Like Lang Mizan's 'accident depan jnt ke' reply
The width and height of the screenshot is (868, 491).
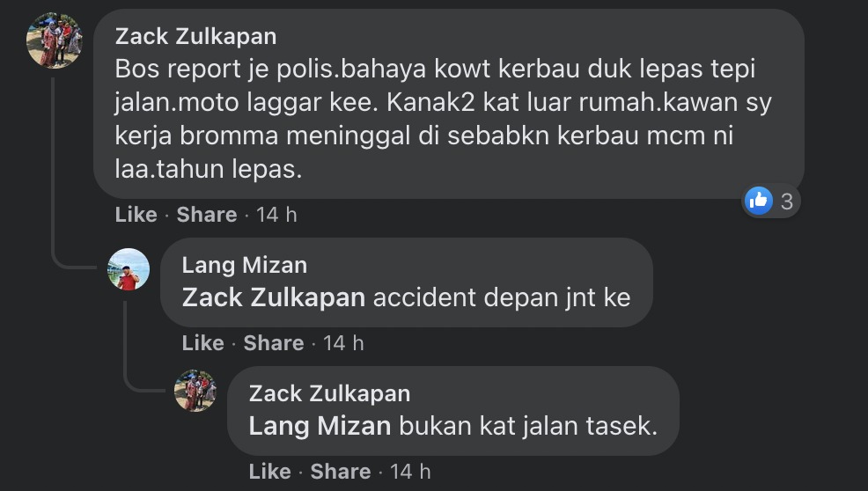tap(203, 342)
